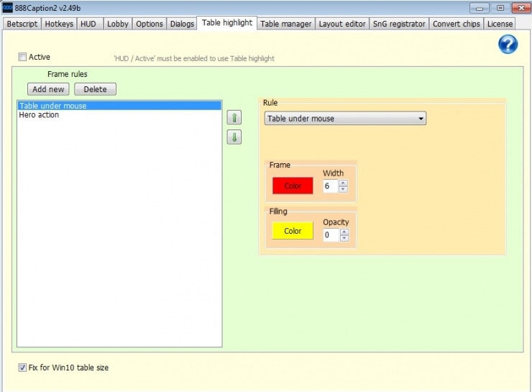Open the License tab
Screen dimensions: 532x392
point(500,24)
